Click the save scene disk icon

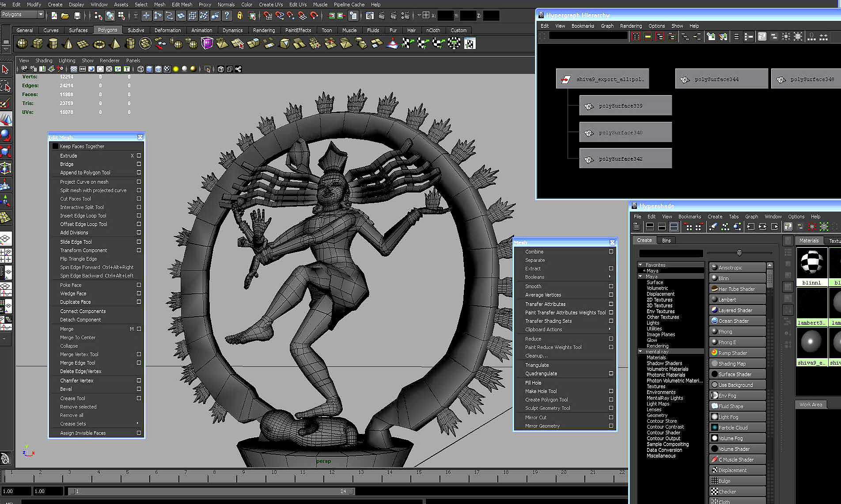coord(77,16)
